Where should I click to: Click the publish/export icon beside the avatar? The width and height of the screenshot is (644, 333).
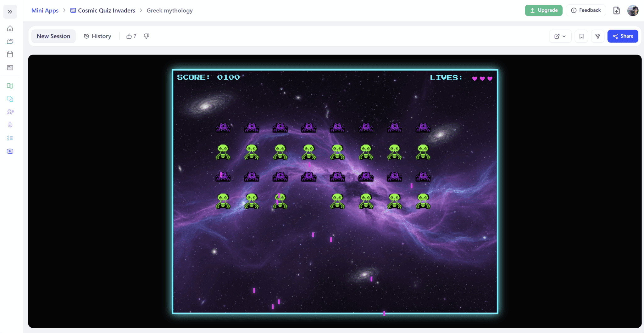[x=616, y=10]
